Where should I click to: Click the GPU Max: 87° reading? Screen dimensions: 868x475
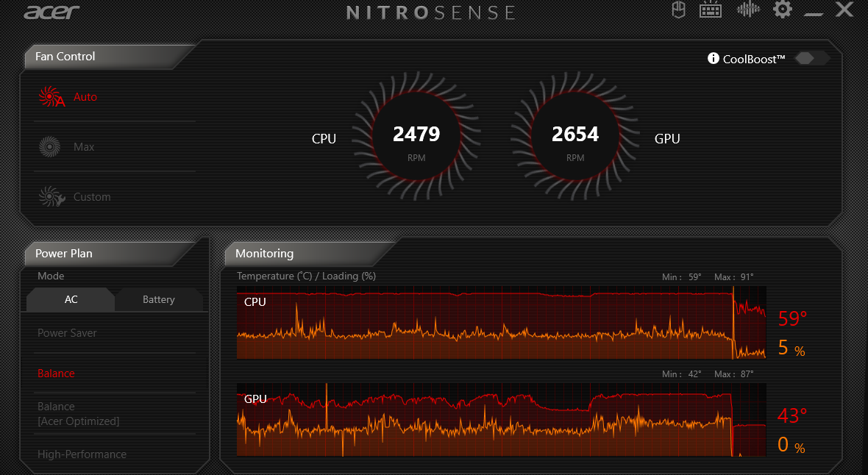point(733,374)
